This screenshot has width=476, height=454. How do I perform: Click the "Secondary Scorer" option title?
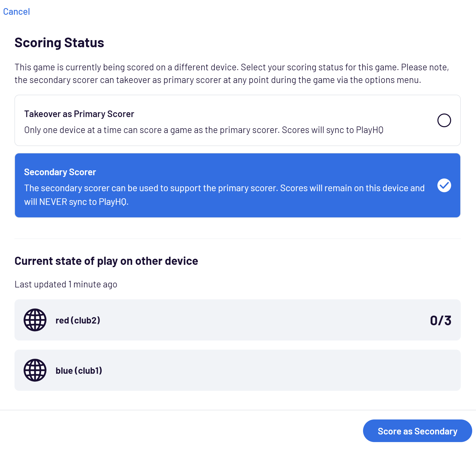(60, 172)
